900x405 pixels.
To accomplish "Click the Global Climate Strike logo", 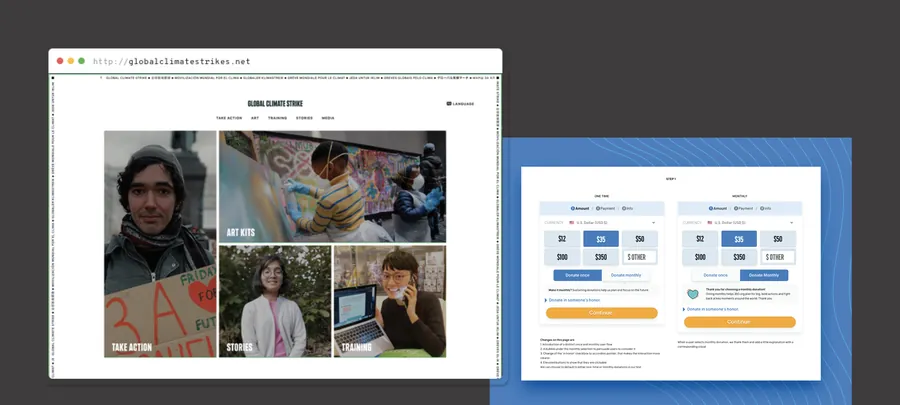I will coord(275,104).
